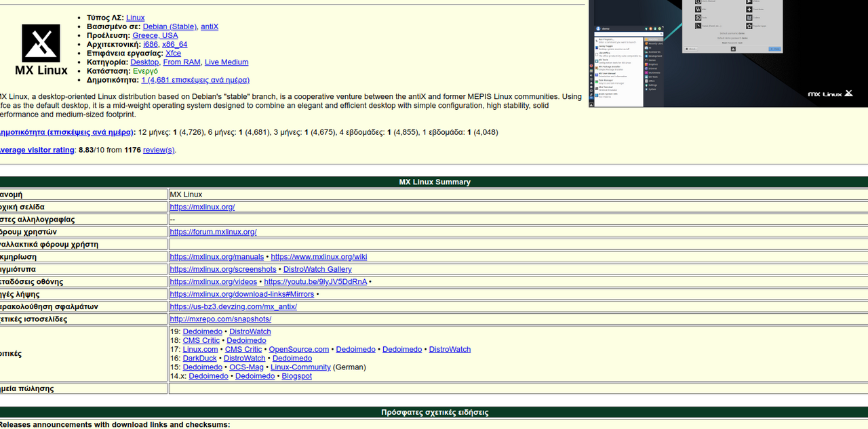868x429 pixels.
Task: Click the 8.83 rating value
Action: coord(86,150)
